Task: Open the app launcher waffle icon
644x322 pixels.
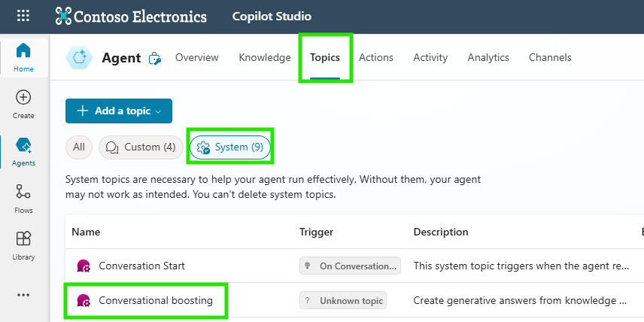Action: (23, 16)
